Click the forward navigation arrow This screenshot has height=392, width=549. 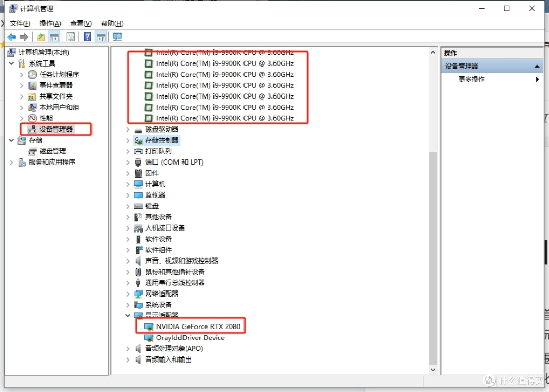click(x=23, y=36)
